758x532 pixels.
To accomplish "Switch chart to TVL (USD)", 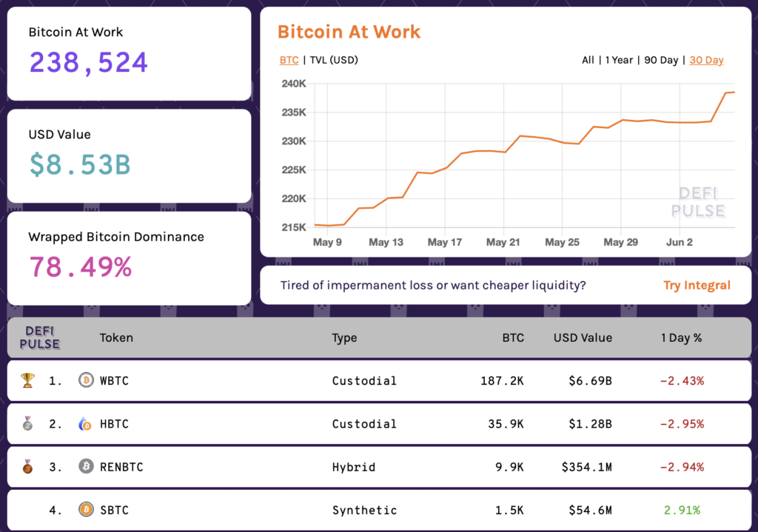I will coord(333,60).
